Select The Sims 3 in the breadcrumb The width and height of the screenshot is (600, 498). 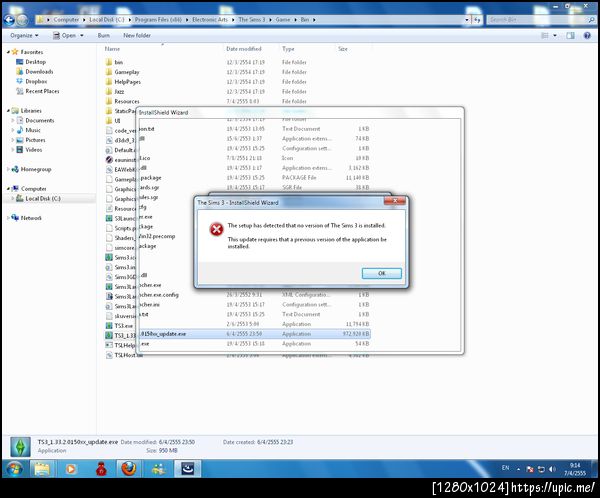[x=251, y=20]
